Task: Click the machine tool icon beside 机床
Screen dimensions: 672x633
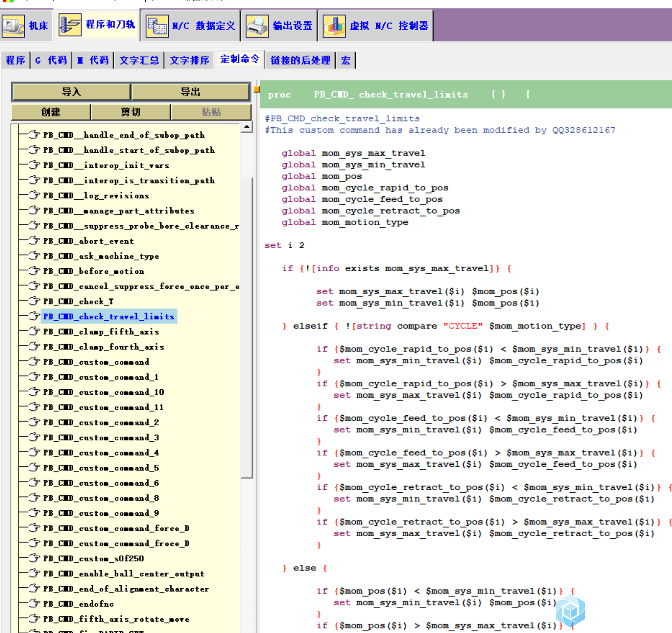Action: click(x=13, y=26)
